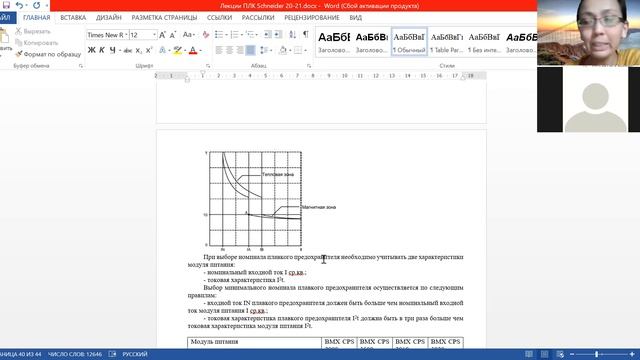Decrease font size with the small A icon

click(173, 35)
